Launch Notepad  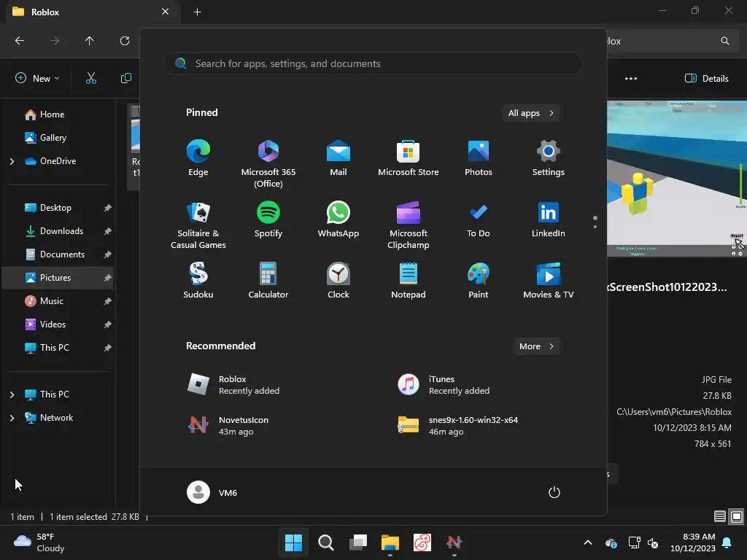pyautogui.click(x=409, y=281)
